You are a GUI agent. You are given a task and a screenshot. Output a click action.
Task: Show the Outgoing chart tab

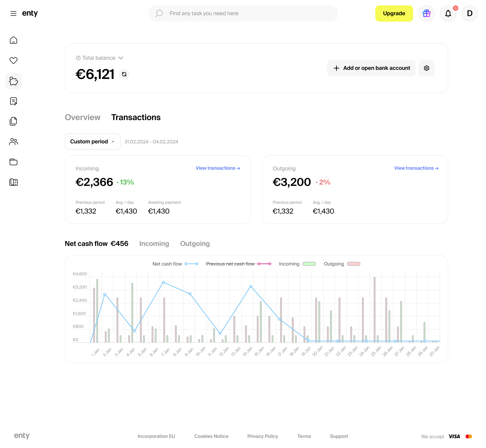pyautogui.click(x=195, y=244)
